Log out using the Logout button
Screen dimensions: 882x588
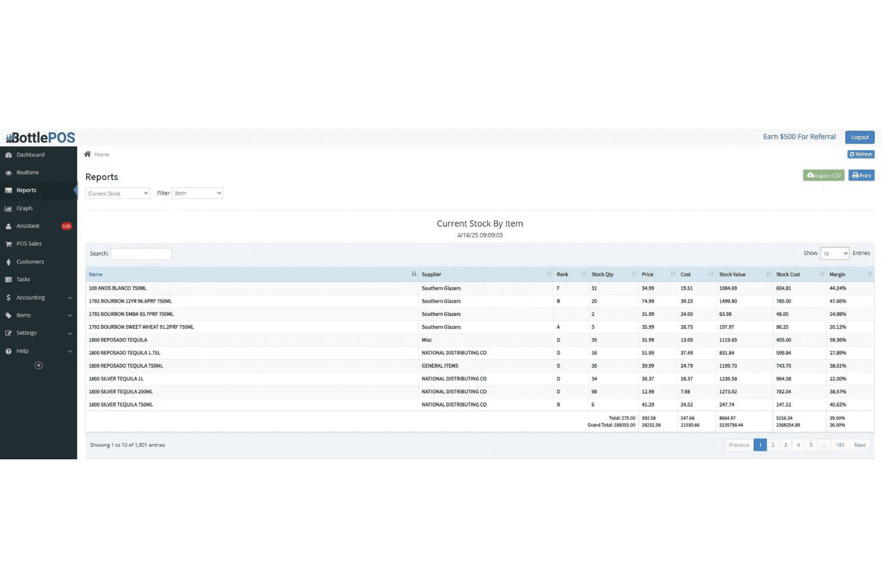[860, 137]
